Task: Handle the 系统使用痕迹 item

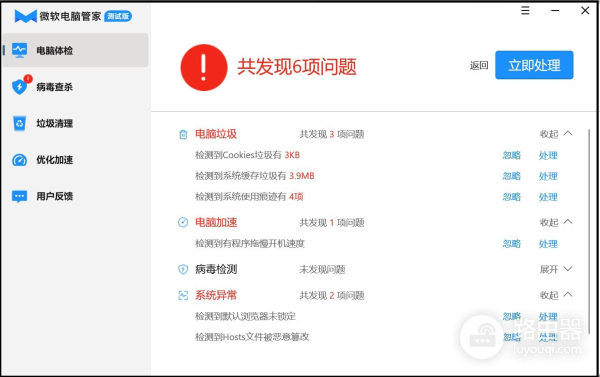Action: (548, 197)
